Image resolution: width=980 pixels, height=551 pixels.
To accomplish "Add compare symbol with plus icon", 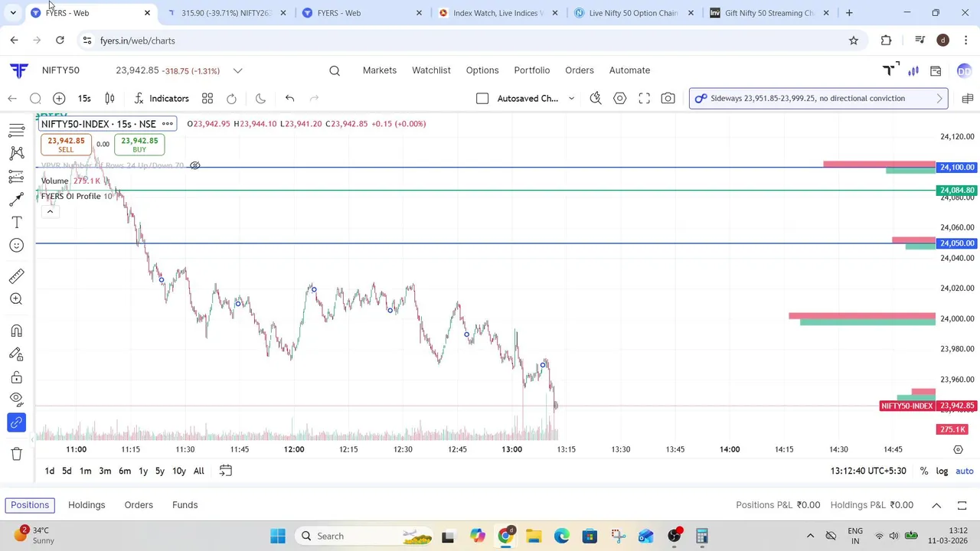I will [x=59, y=98].
